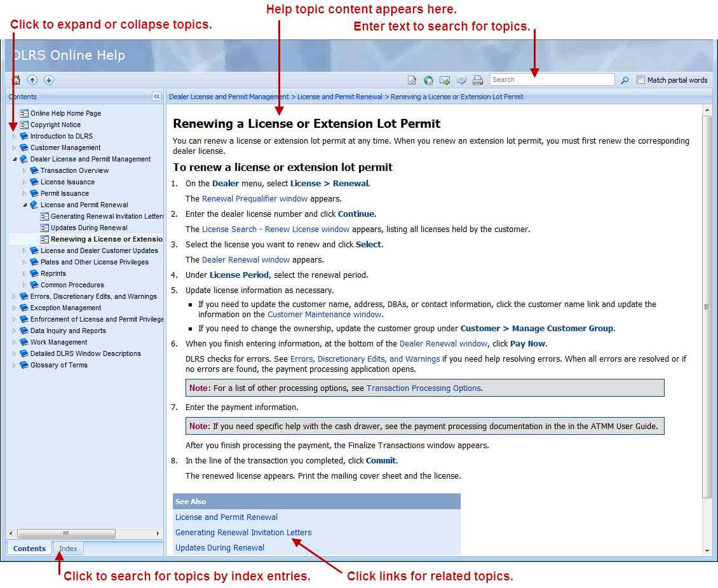Image resolution: width=718 pixels, height=588 pixels.
Task: Click the page-with-pencil icon in the toolbar
Action: coord(412,80)
